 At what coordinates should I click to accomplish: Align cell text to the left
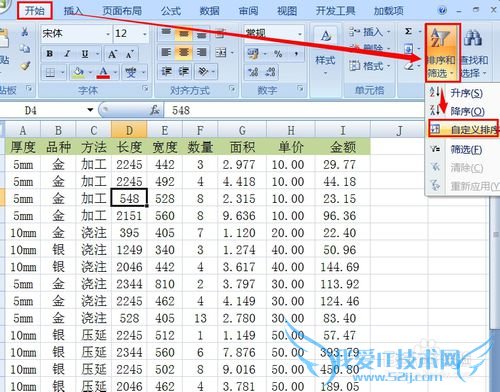[x=166, y=52]
